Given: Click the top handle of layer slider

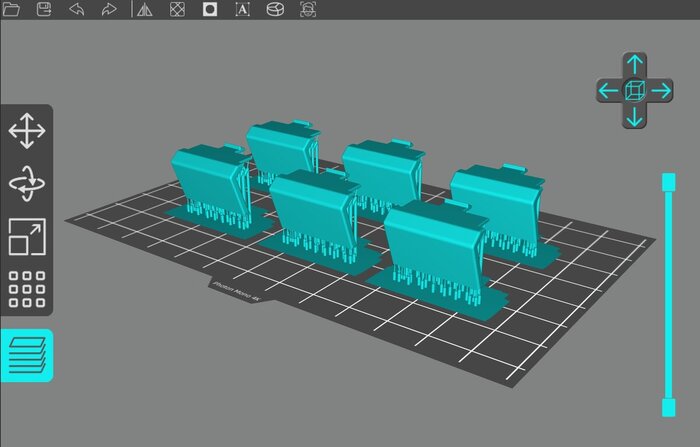Looking at the screenshot, I should coord(668,180).
